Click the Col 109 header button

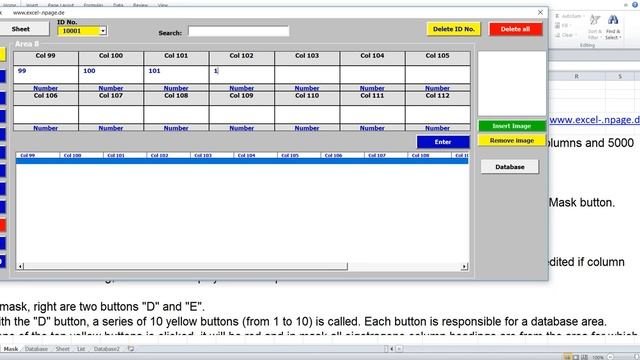pyautogui.click(x=242, y=98)
